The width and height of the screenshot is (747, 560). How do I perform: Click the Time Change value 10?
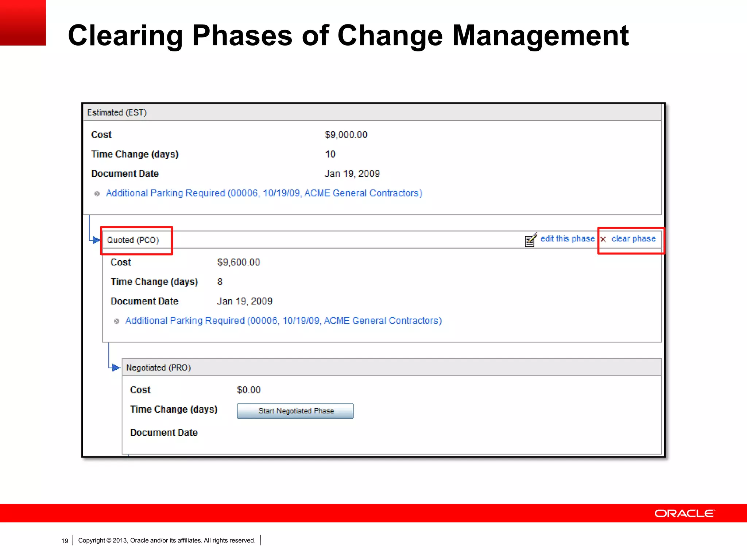pyautogui.click(x=330, y=154)
